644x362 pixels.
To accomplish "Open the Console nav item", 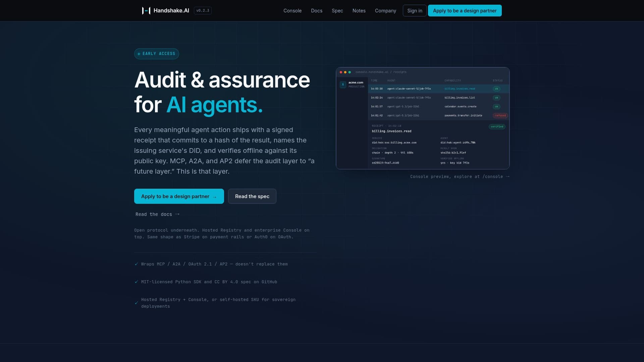I will 292,11.
